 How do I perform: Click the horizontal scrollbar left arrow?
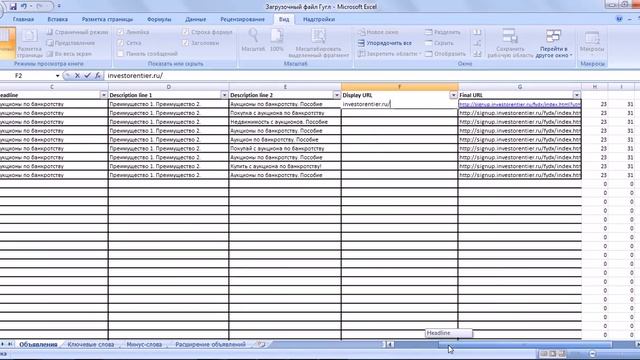(x=390, y=345)
